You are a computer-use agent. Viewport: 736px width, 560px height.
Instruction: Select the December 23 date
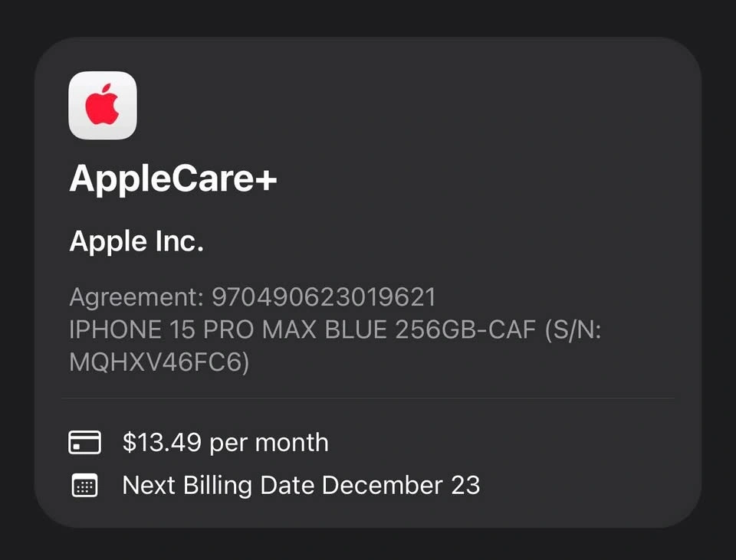[x=400, y=486]
